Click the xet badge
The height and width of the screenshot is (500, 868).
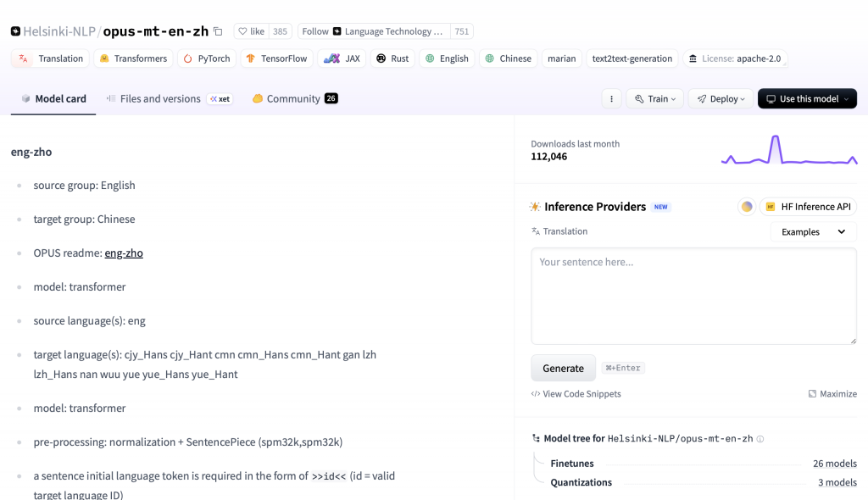pyautogui.click(x=220, y=99)
